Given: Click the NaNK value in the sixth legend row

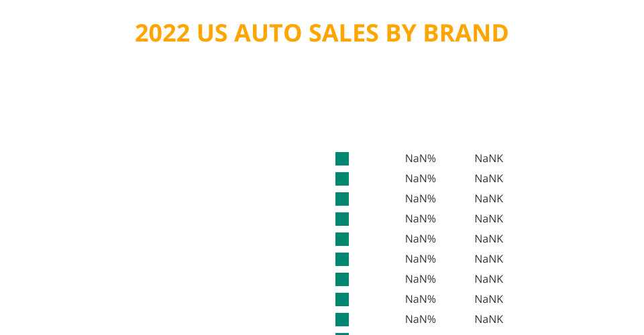Looking at the screenshot, I should pyautogui.click(x=488, y=259).
